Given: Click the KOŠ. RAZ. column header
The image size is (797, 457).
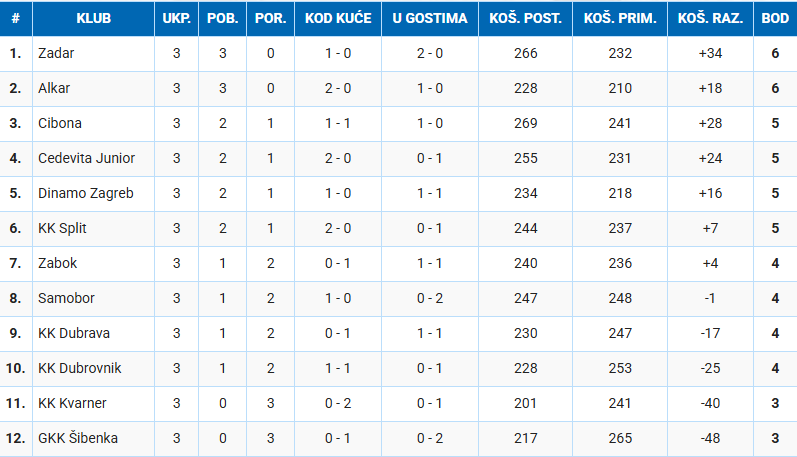Looking at the screenshot, I should point(710,19).
